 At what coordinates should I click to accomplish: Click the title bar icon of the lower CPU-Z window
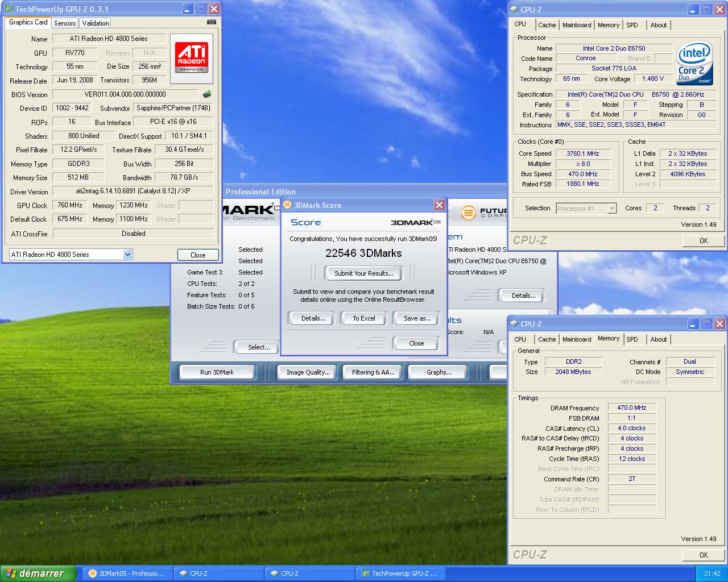[x=514, y=324]
